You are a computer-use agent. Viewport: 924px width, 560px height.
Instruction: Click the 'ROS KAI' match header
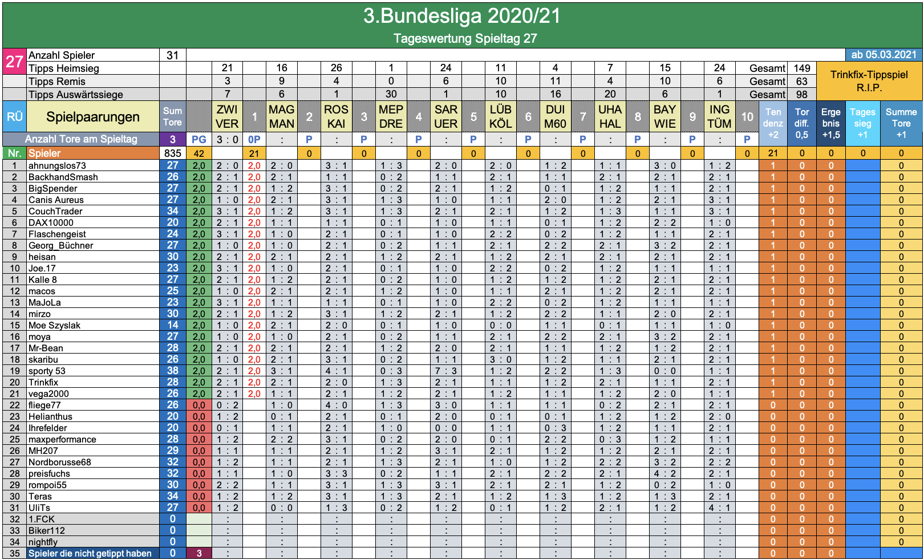(337, 116)
